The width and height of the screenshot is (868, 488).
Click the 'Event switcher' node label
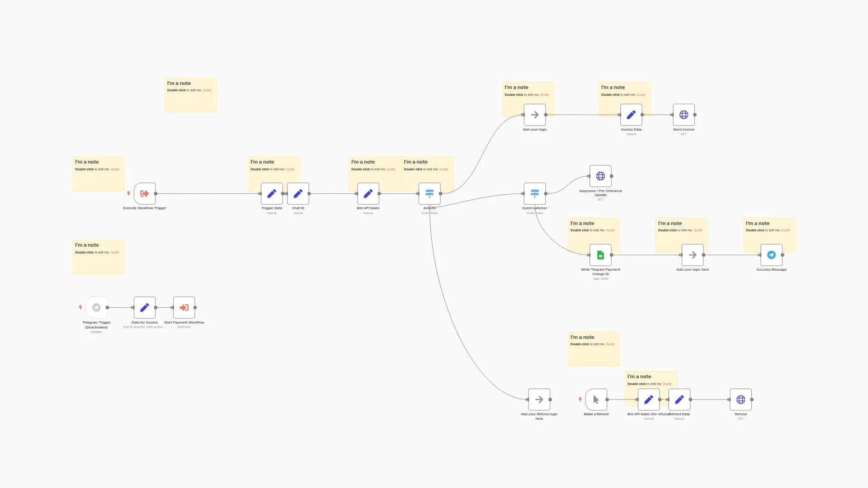[x=535, y=208]
